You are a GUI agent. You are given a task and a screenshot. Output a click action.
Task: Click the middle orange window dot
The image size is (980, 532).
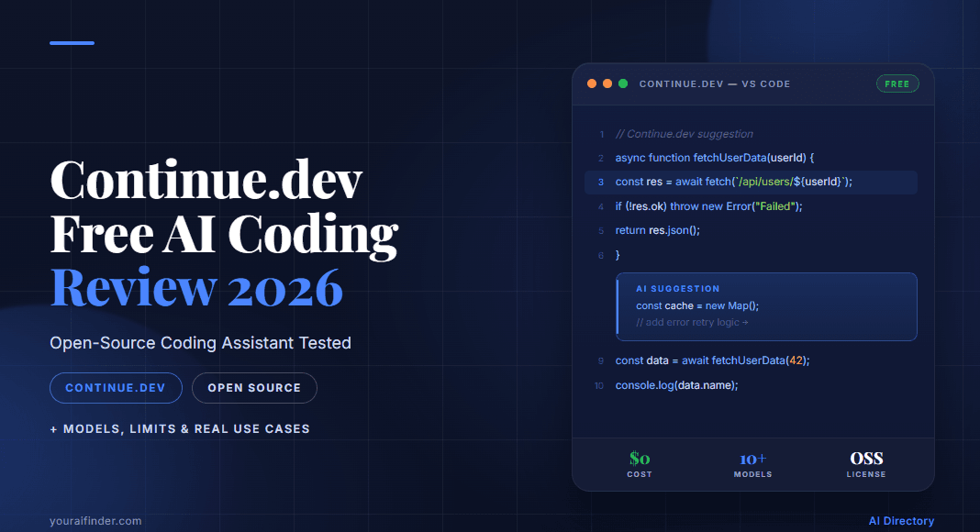(x=607, y=83)
